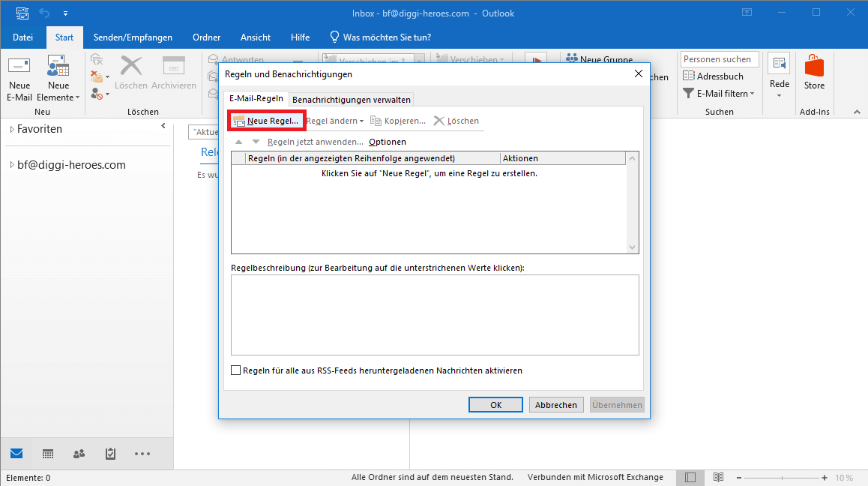This screenshot has width=868, height=486.
Task: Click the send/receive all folders title icon
Action: (x=22, y=13)
